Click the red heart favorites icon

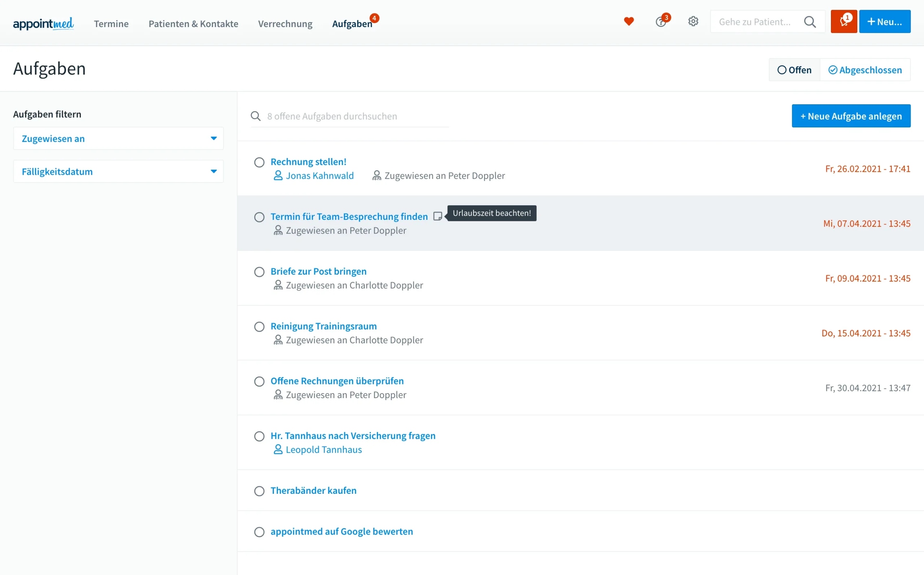pyautogui.click(x=628, y=22)
